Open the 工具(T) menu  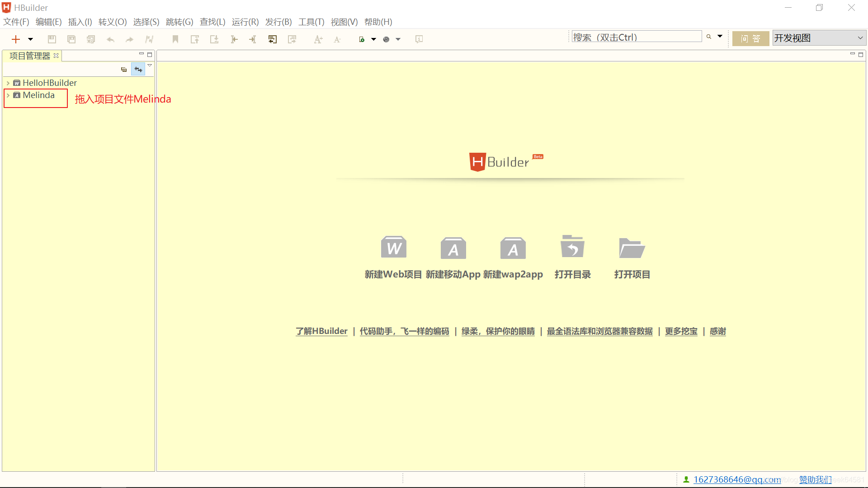pyautogui.click(x=311, y=22)
